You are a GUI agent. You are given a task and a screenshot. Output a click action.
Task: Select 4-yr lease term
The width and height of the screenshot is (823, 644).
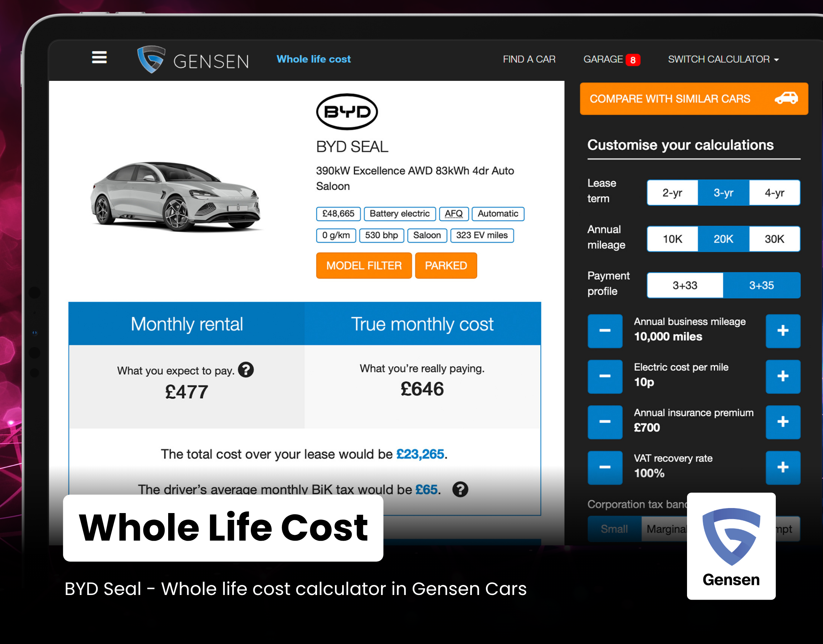(x=774, y=193)
